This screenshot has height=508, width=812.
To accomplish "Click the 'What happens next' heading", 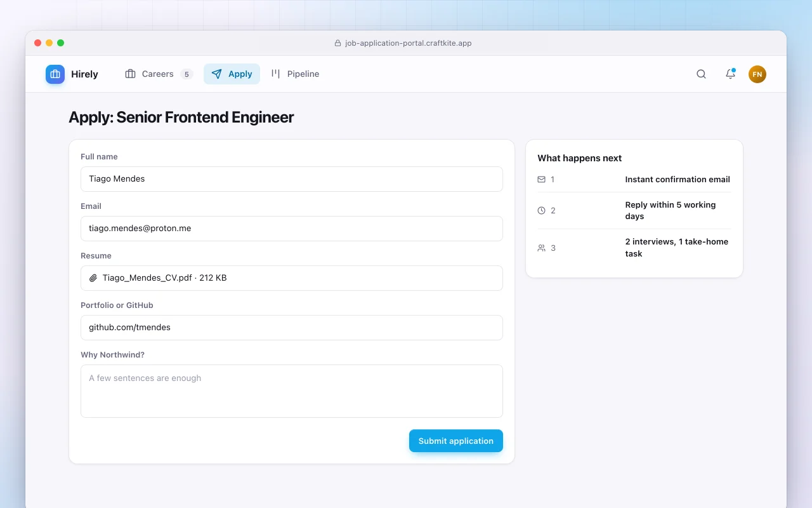I will click(580, 158).
